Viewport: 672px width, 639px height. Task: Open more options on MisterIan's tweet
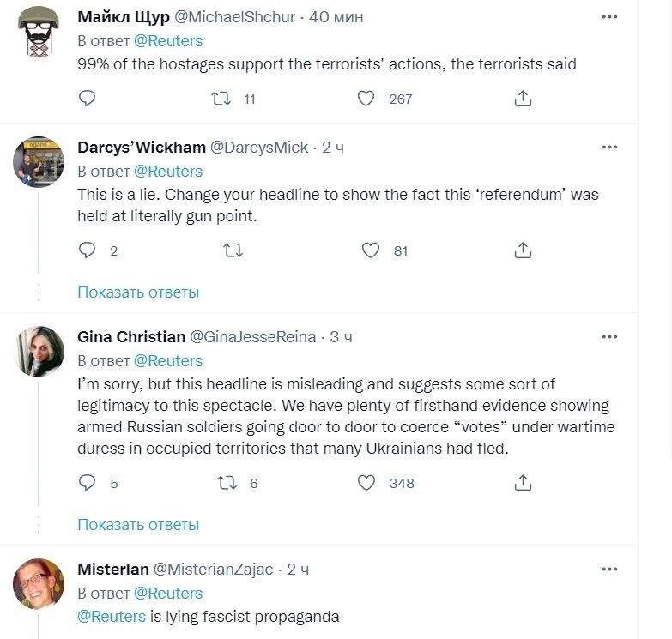pyautogui.click(x=609, y=570)
